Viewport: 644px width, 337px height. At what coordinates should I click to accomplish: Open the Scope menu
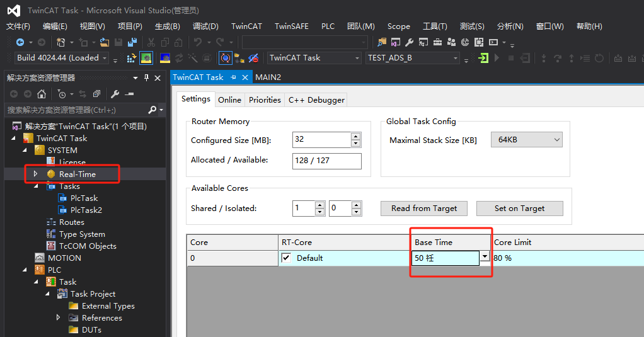399,26
